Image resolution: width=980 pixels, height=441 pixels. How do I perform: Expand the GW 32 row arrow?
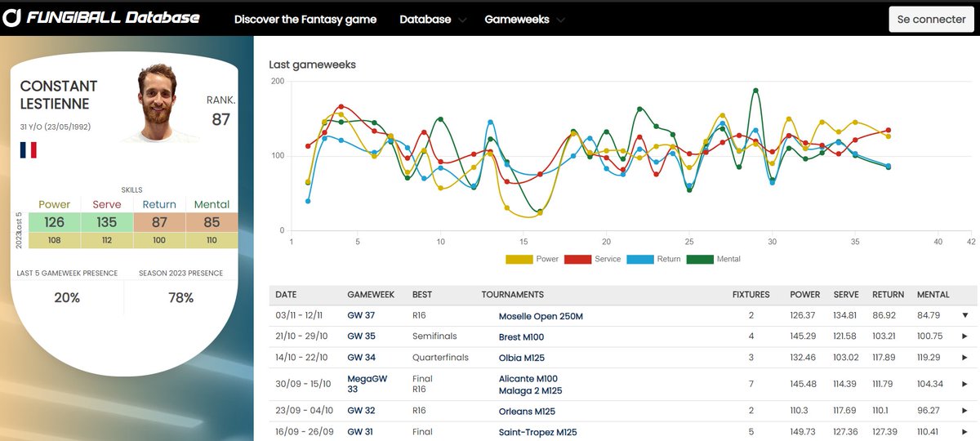point(964,411)
